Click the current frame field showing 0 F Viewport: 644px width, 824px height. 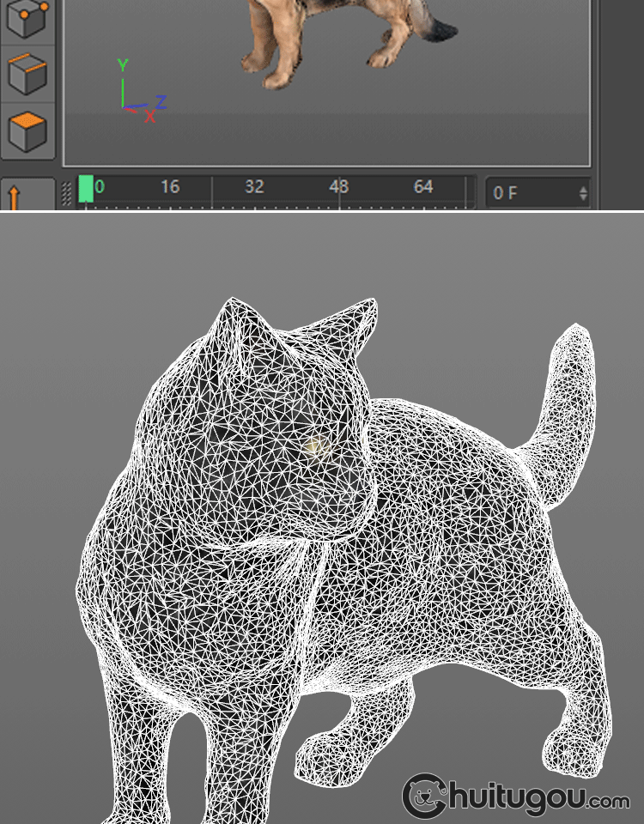(528, 193)
